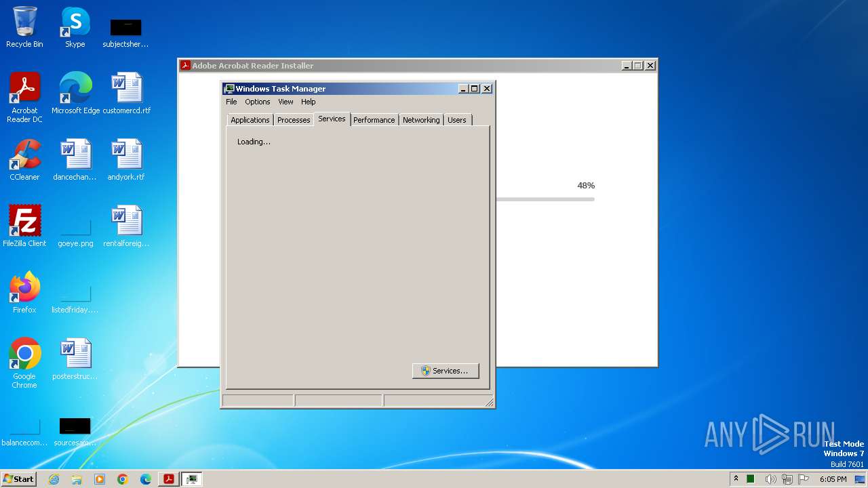The image size is (868, 488).
Task: Select the customercd.rtf file icon
Action: [127, 94]
